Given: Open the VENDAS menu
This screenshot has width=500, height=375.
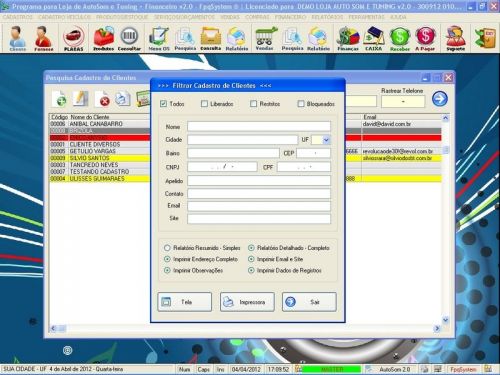Looking at the screenshot, I should click(x=230, y=17).
